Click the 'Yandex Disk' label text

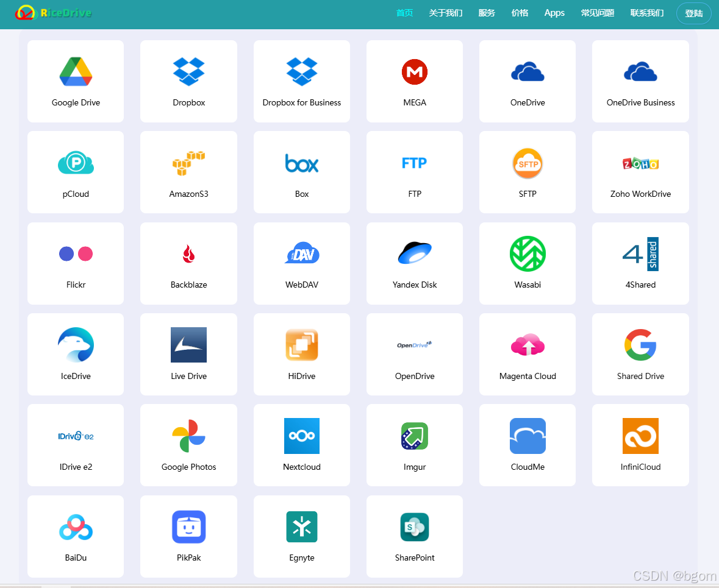click(415, 285)
